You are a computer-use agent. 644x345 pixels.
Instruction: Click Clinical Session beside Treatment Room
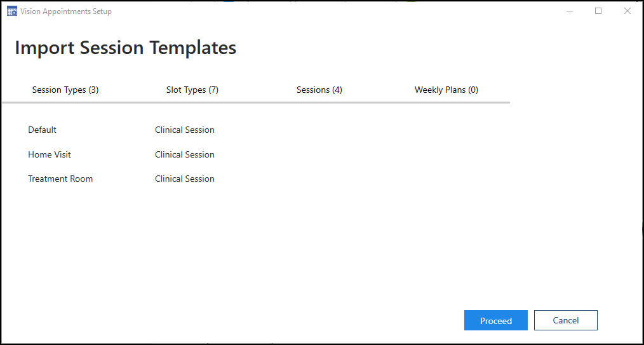pos(185,179)
